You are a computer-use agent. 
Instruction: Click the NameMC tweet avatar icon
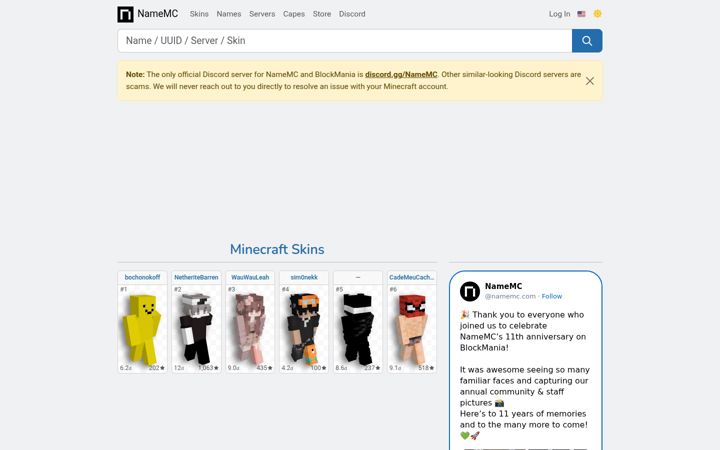(470, 292)
